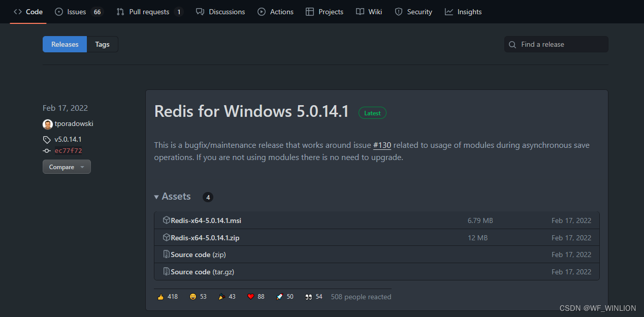Download Redis-x64-5.0.14.1.zip
644x317 pixels.
coord(205,238)
